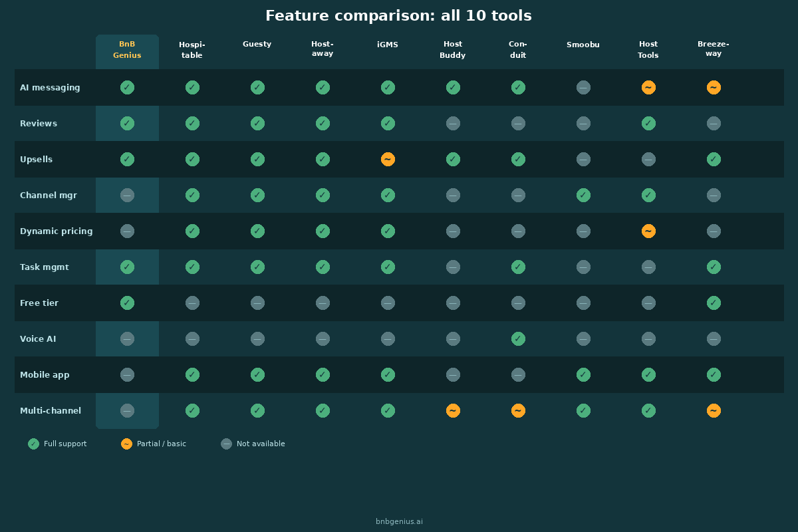Click the Free tier checkmark for Breezeway
Image resolution: width=798 pixels, height=532 pixels.
tap(714, 303)
